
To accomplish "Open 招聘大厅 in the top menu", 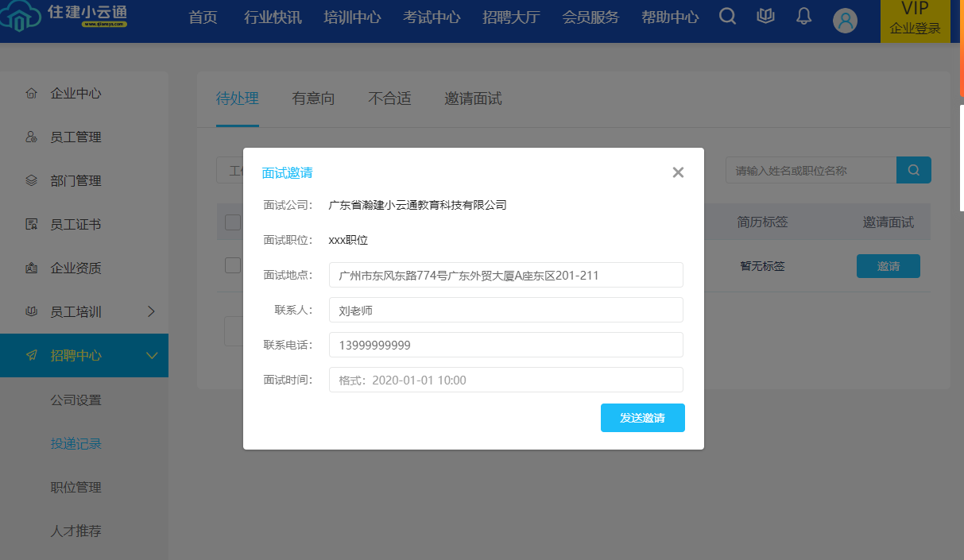I will (x=511, y=17).
